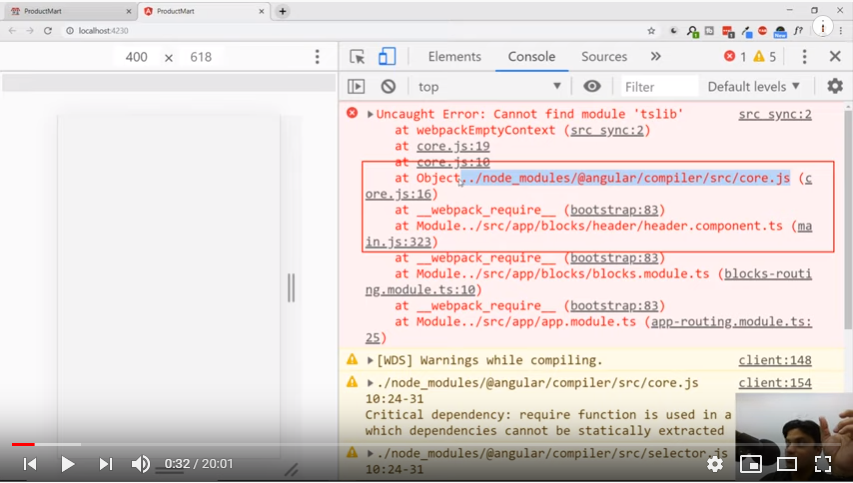Viewport: 853px width, 483px height.
Task: Clear the console with the ban icon
Action: click(388, 87)
